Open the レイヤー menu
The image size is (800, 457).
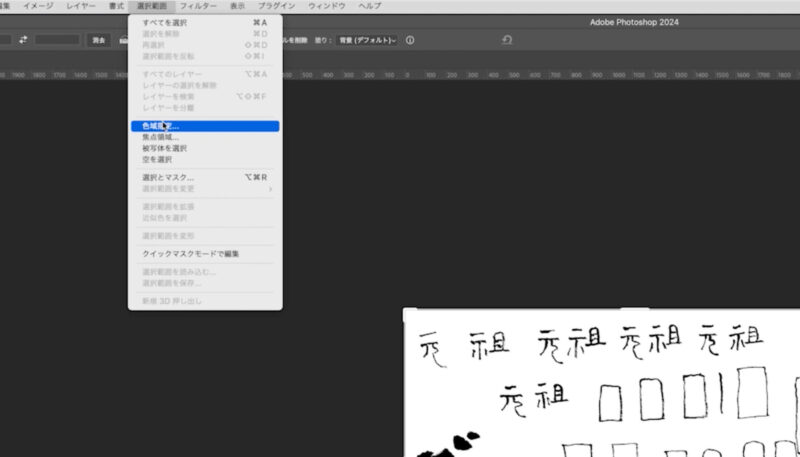click(81, 6)
